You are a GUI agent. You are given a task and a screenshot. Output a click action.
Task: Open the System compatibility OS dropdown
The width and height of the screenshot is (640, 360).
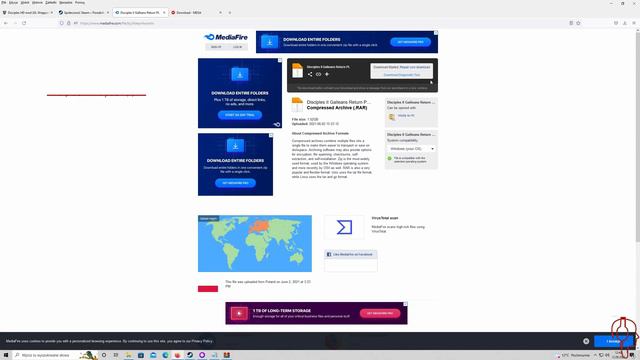[x=411, y=149]
